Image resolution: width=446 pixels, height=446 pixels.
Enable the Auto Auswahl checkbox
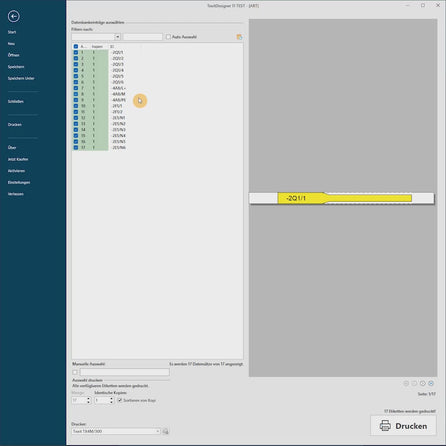click(x=168, y=37)
